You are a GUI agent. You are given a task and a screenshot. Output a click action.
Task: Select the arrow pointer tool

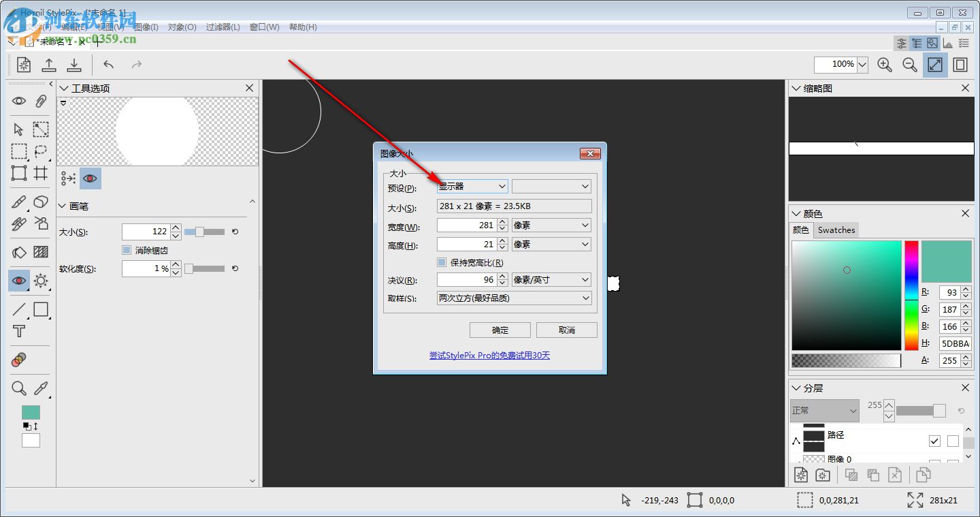[x=18, y=129]
